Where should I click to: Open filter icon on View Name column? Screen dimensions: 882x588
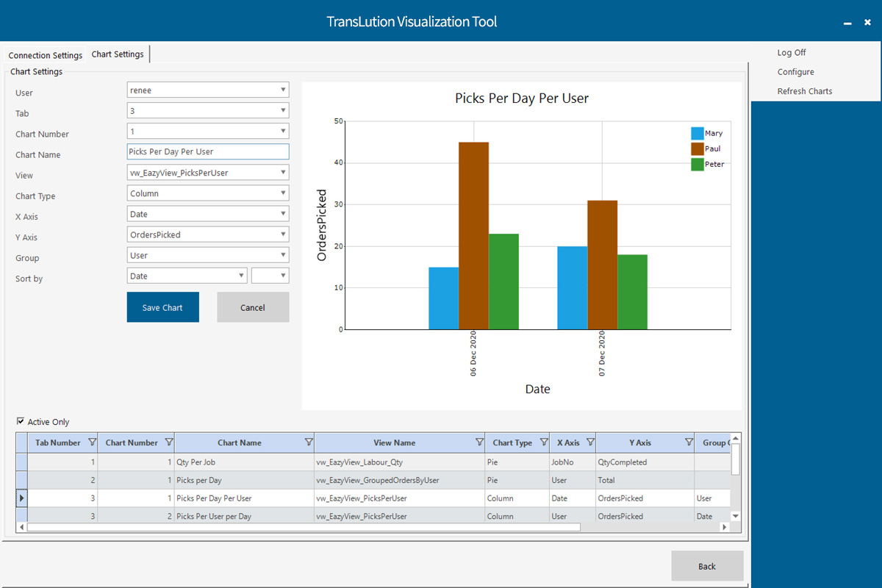[x=479, y=442]
